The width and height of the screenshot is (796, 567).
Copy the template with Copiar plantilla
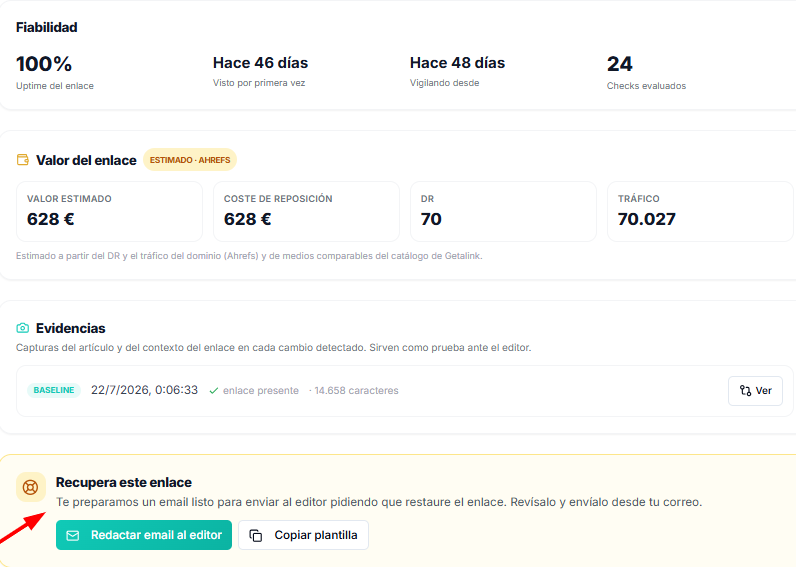(303, 535)
